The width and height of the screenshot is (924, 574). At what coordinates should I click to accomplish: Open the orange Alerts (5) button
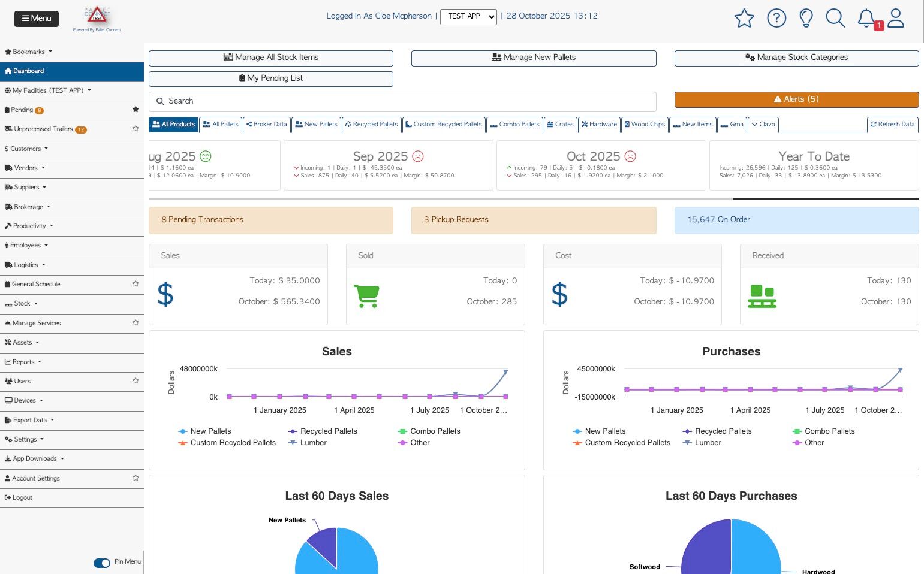(x=796, y=99)
